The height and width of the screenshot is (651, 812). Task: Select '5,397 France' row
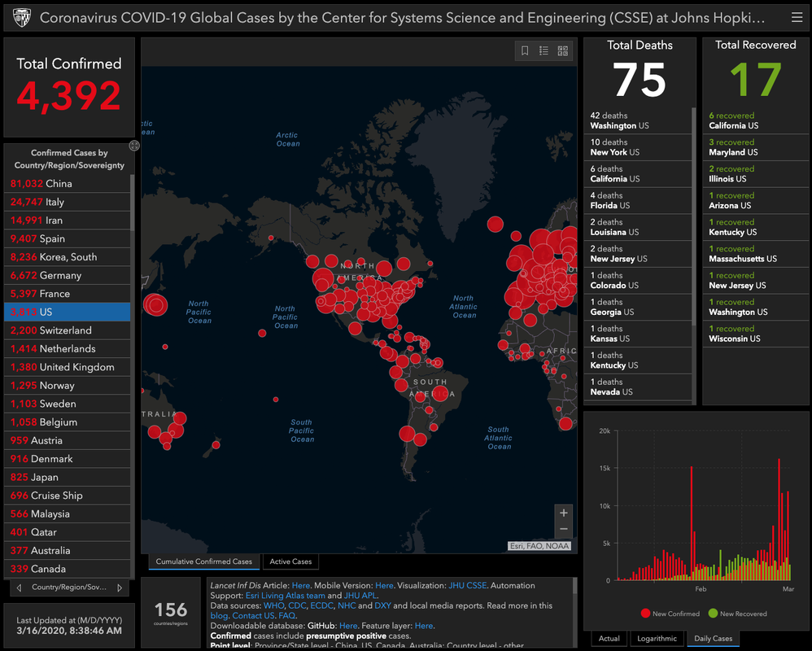click(x=68, y=294)
